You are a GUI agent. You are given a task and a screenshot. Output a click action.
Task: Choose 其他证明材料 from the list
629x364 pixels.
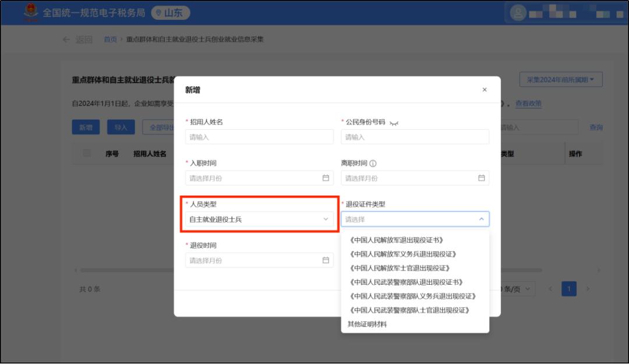[x=367, y=324]
